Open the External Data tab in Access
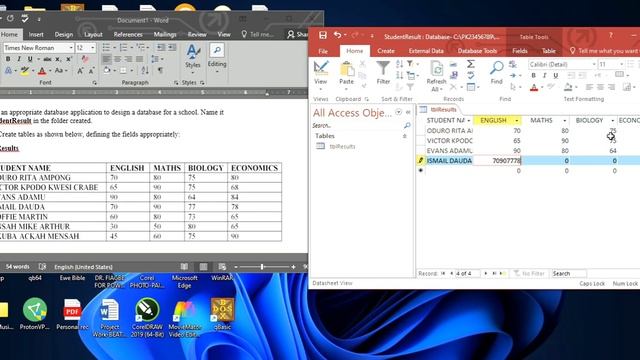 tap(426, 51)
